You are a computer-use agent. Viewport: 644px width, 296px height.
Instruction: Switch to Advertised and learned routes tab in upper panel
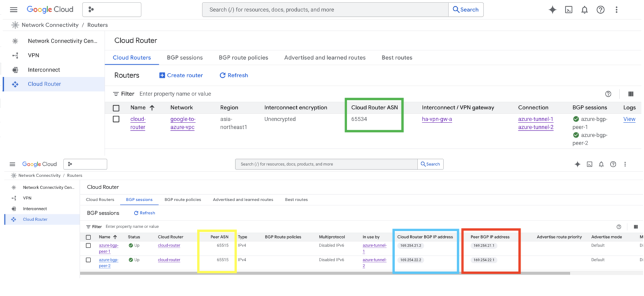click(325, 57)
